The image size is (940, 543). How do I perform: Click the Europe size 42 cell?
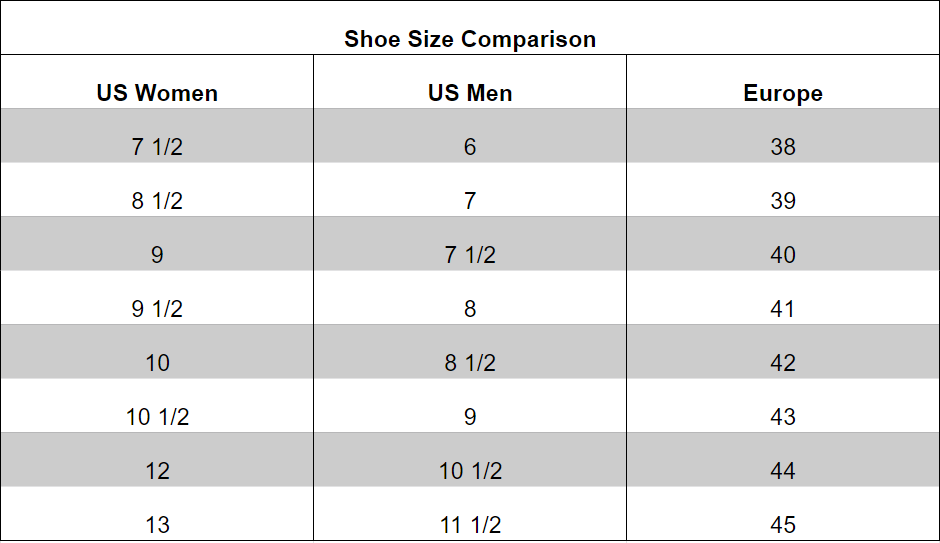coord(783,363)
